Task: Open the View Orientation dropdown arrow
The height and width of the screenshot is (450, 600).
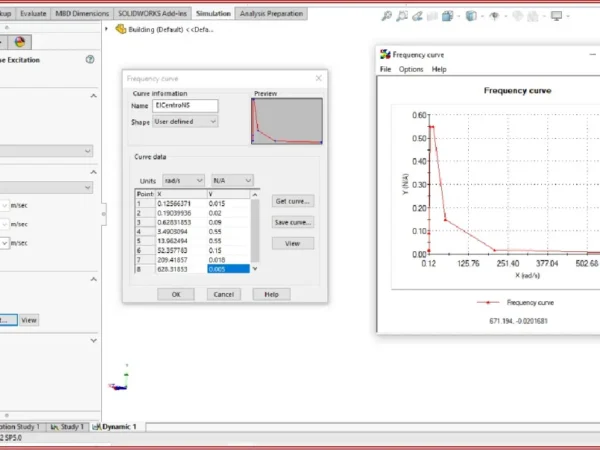Action: click(459, 16)
